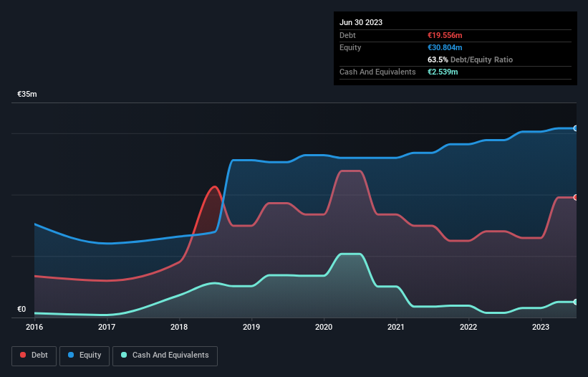Screen dimensions: 588x377
Task: Select the 2021 x-axis label
Action: pyautogui.click(x=396, y=327)
